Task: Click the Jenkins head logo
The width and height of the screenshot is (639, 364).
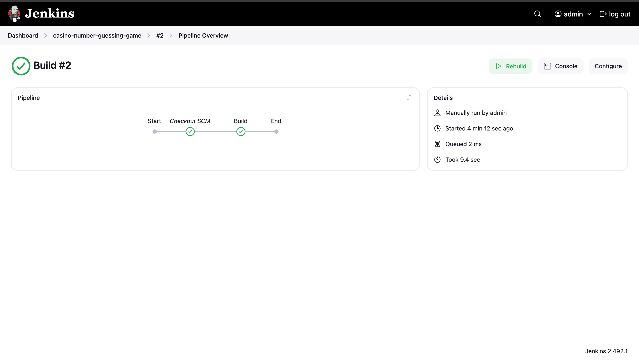Action: click(x=14, y=14)
